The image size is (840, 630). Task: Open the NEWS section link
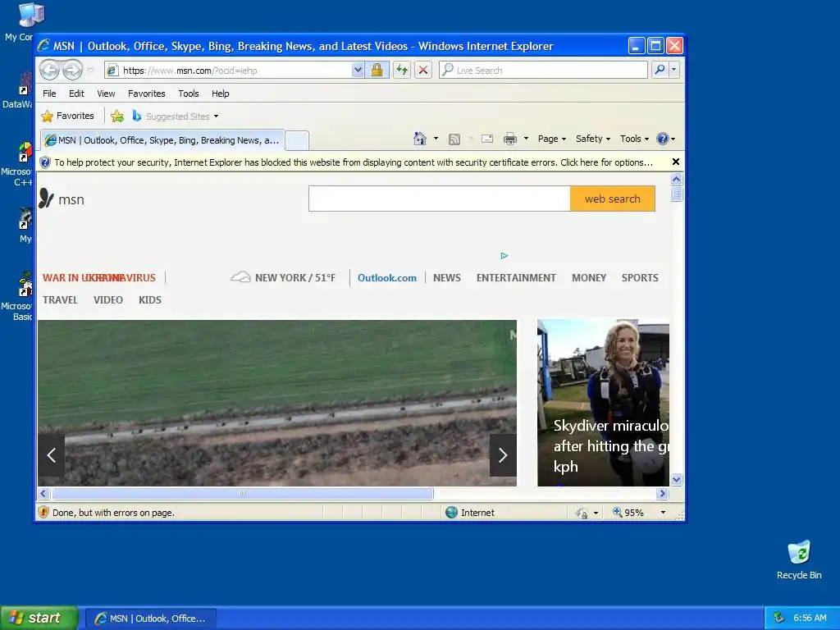[x=447, y=278]
